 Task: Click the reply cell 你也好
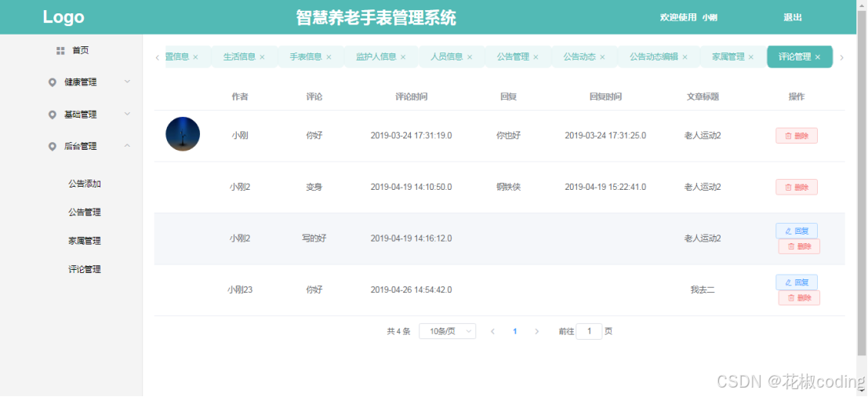[x=509, y=136]
